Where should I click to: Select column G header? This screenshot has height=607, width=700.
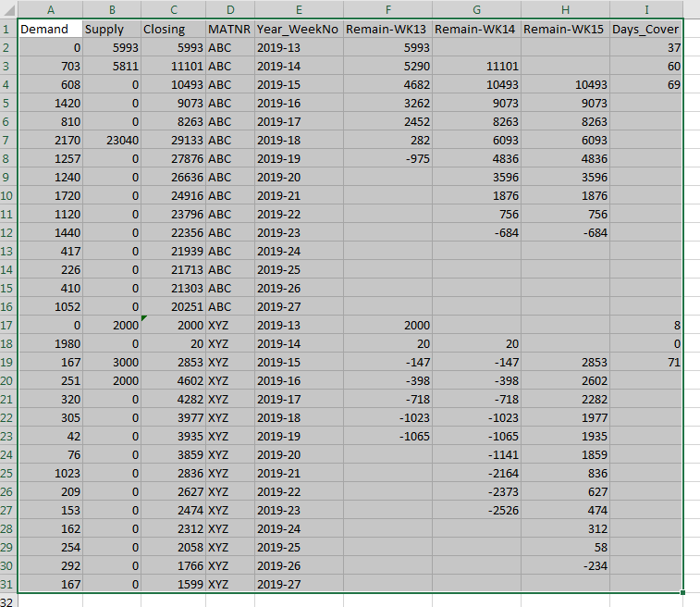[476, 9]
